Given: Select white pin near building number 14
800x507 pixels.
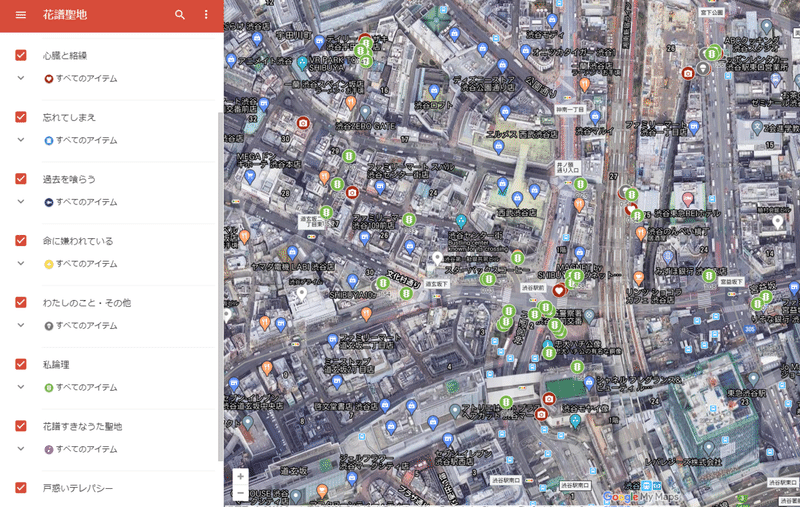Looking at the screenshot, I should (x=778, y=221).
